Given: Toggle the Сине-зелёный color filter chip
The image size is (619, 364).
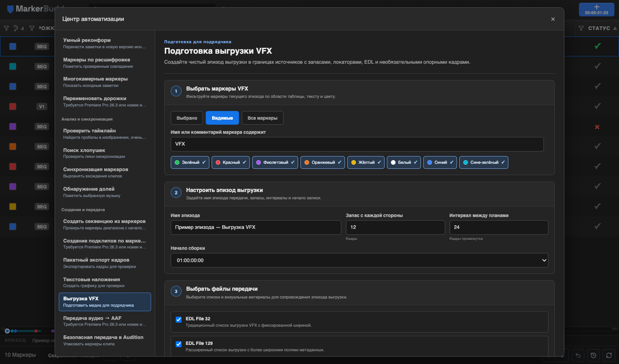Looking at the screenshot, I should pos(484,162).
